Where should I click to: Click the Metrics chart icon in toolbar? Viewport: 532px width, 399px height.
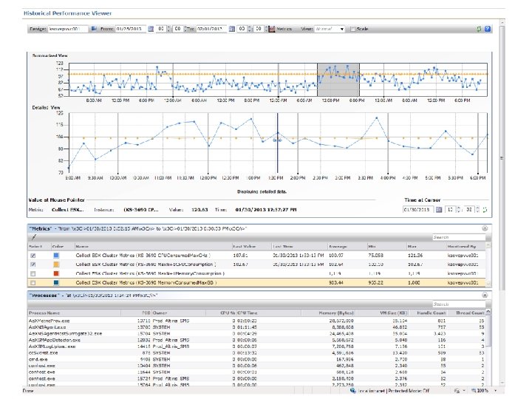click(x=270, y=29)
